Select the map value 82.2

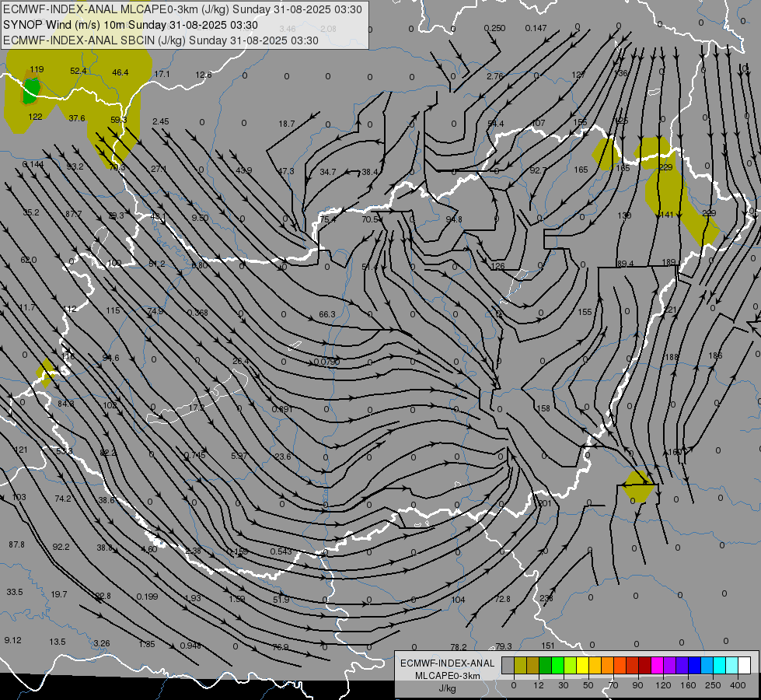(108, 452)
